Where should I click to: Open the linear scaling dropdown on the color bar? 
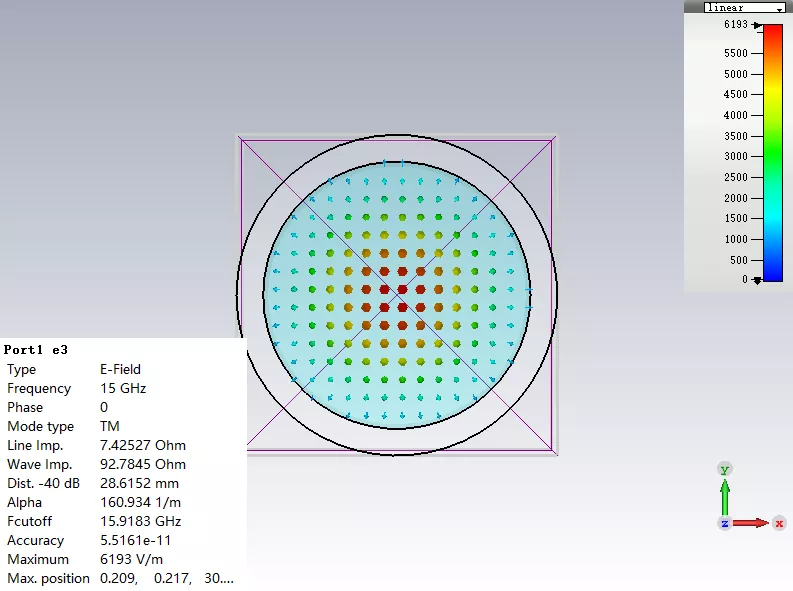[x=744, y=8]
